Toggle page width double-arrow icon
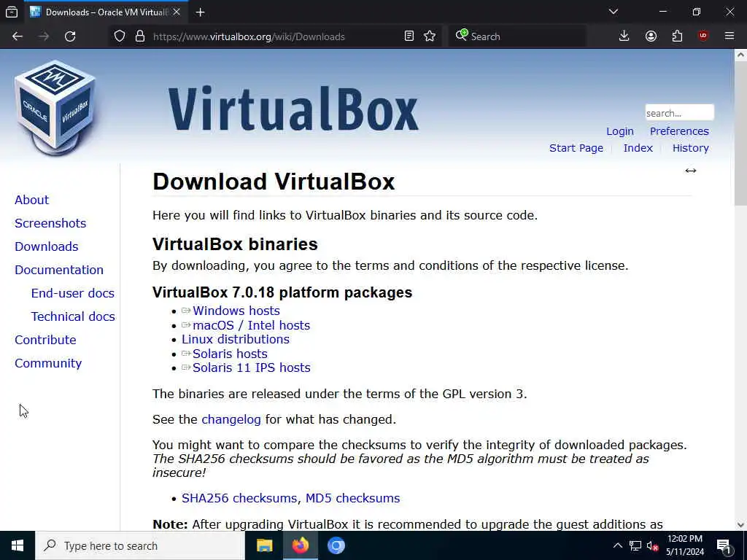Screen dimensions: 747x560 691,171
